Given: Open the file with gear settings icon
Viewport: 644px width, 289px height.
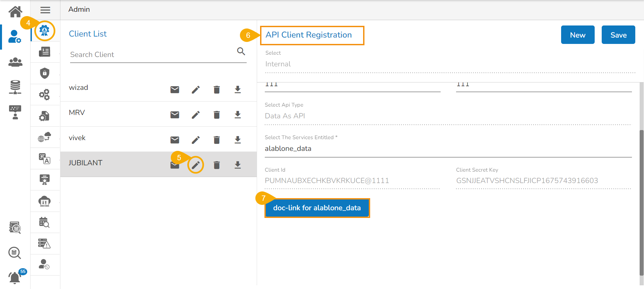Looking at the screenshot, I should point(44,116).
